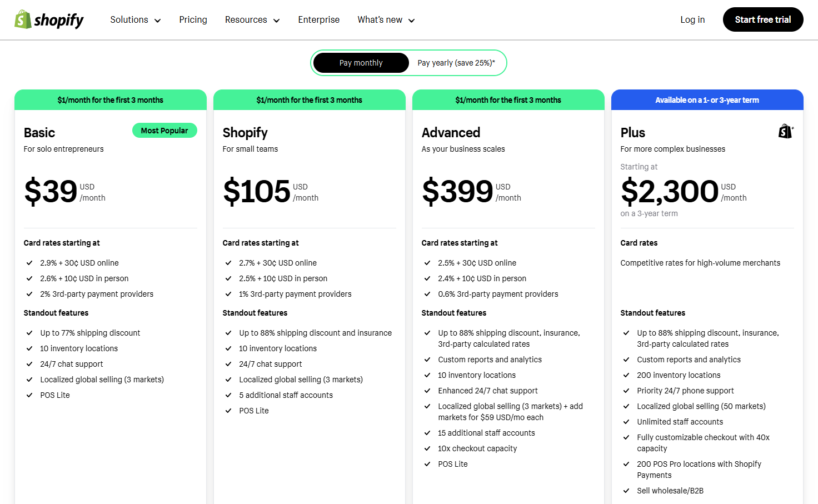Viewport: 818px width, 504px height.
Task: Click the checkmark beside 0.6% 3rd-party payment providers
Action: (427, 294)
